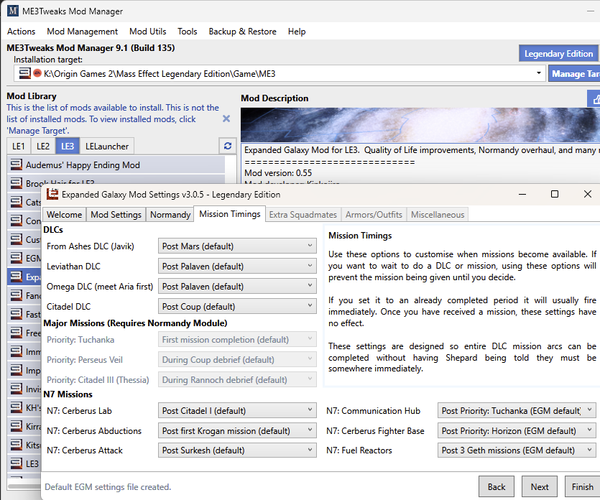This screenshot has width=600, height=500.
Task: Expand the installation target path dropdown
Action: [x=538, y=74]
